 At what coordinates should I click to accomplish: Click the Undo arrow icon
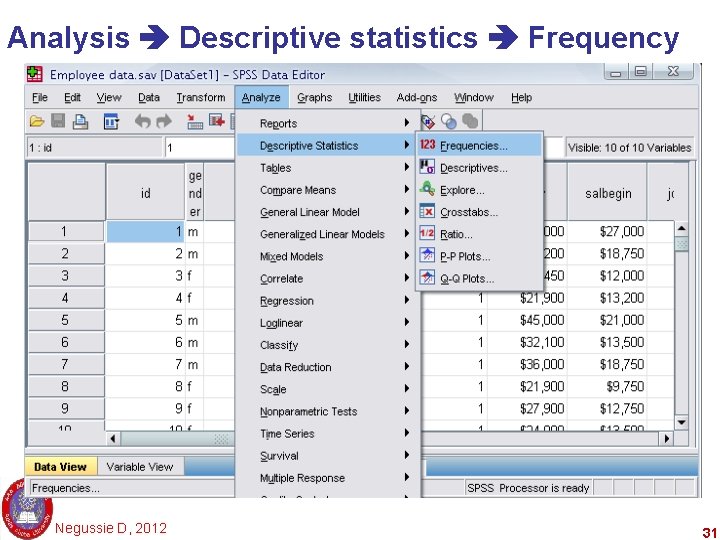tap(143, 122)
